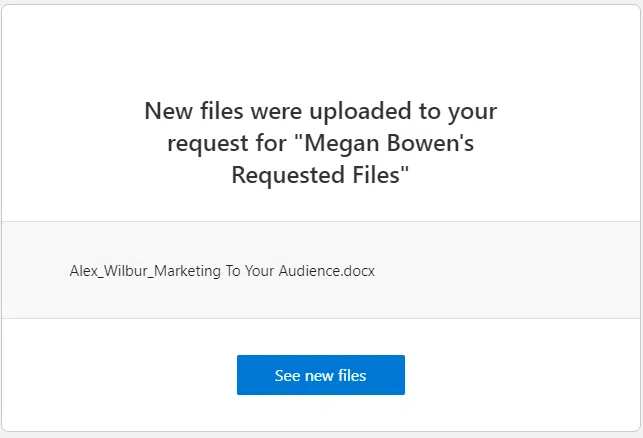Click white footer area left of the button

(x=120, y=376)
